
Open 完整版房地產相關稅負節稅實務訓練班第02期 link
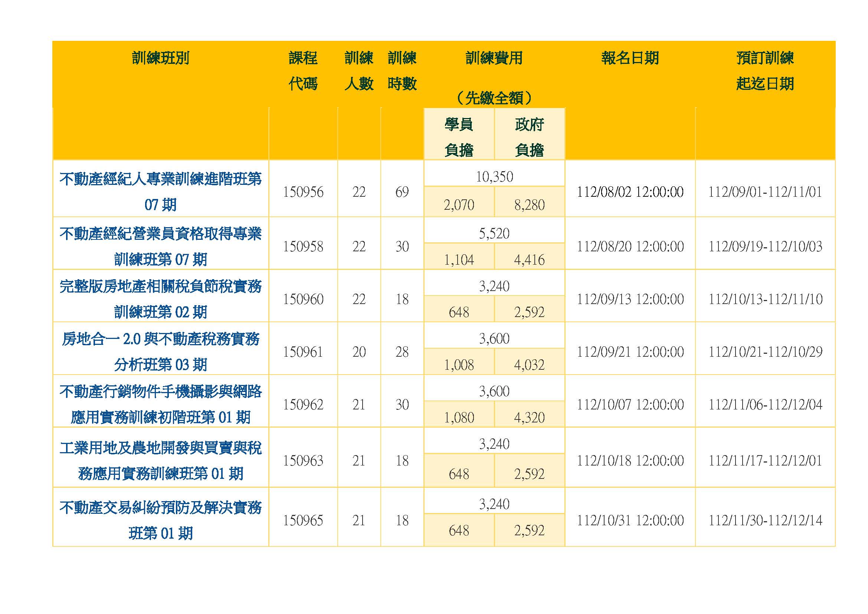point(161,299)
